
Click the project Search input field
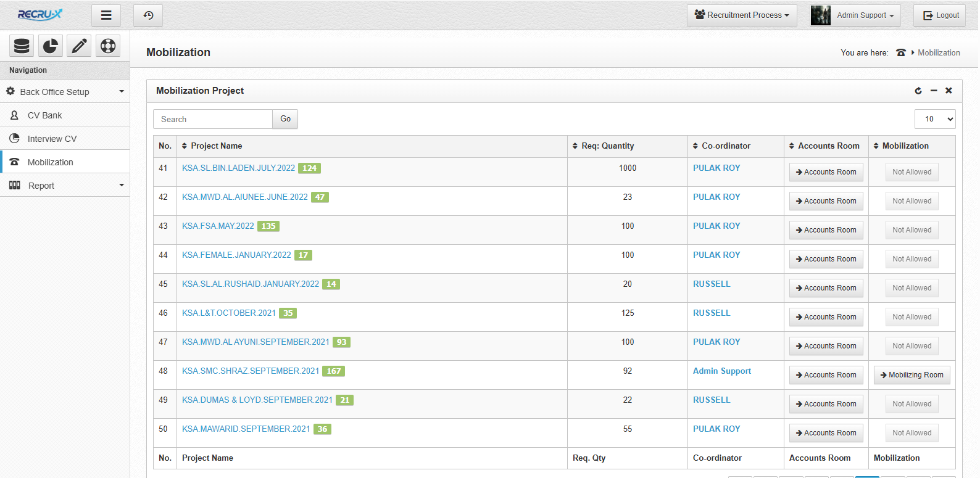coord(213,119)
